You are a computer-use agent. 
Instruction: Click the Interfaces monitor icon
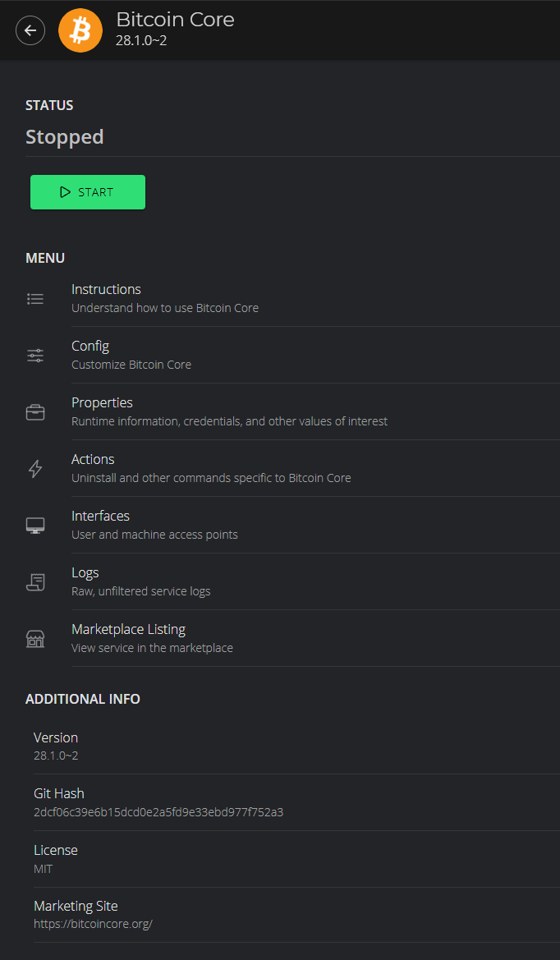tap(35, 526)
